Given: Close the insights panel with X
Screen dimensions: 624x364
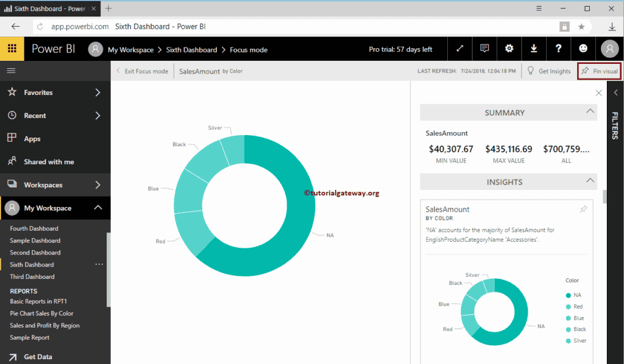Looking at the screenshot, I should pos(598,93).
